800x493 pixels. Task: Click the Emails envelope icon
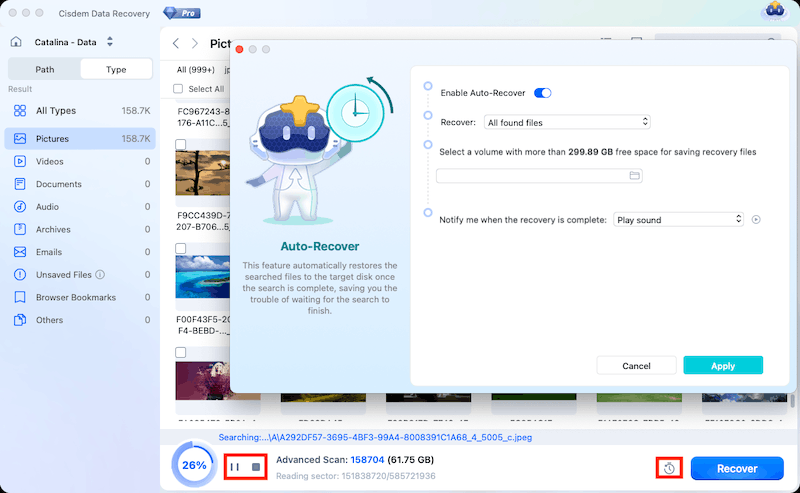(x=20, y=252)
